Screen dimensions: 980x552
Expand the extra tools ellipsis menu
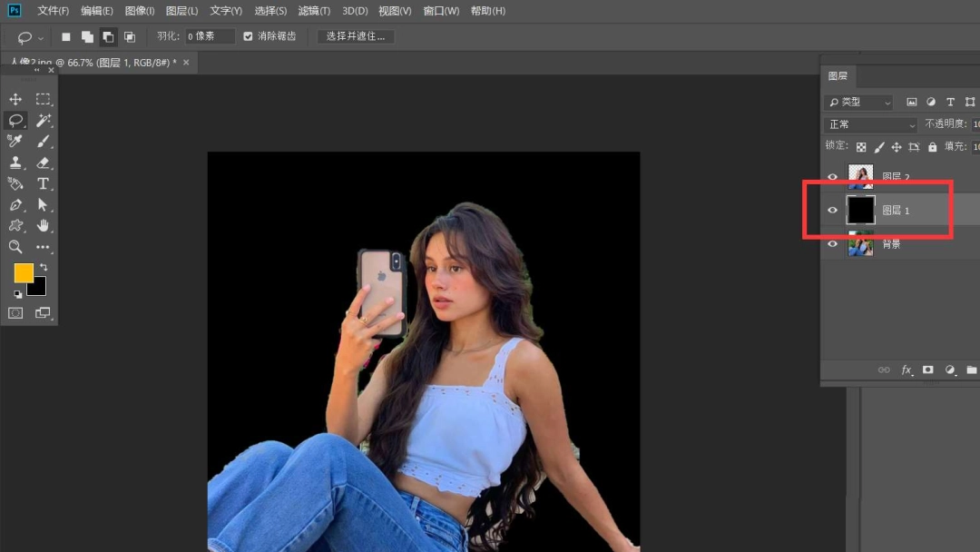(43, 247)
